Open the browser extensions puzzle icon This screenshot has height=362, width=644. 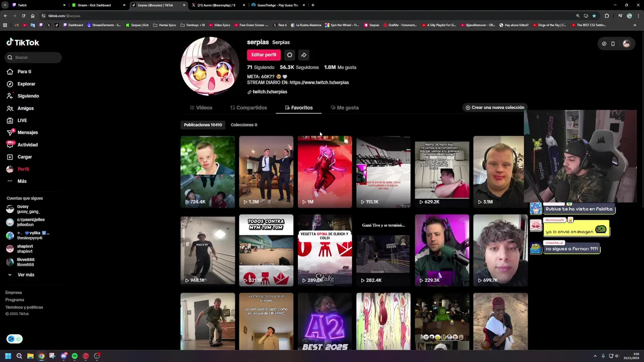607,16
